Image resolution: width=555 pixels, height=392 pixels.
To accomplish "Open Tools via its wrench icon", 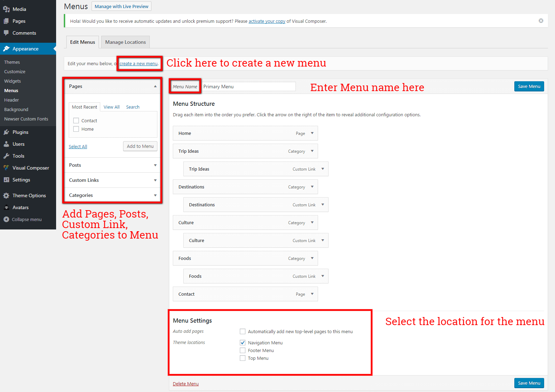I will [x=6, y=156].
